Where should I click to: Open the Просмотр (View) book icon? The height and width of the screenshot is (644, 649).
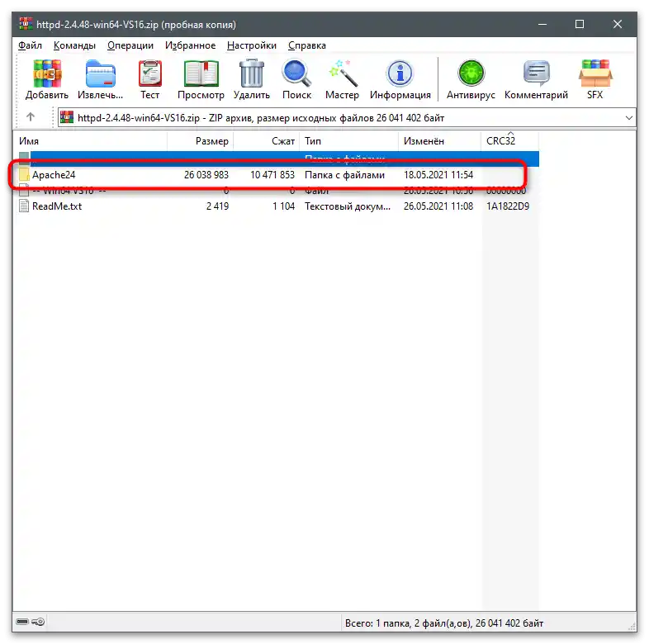pos(201,73)
